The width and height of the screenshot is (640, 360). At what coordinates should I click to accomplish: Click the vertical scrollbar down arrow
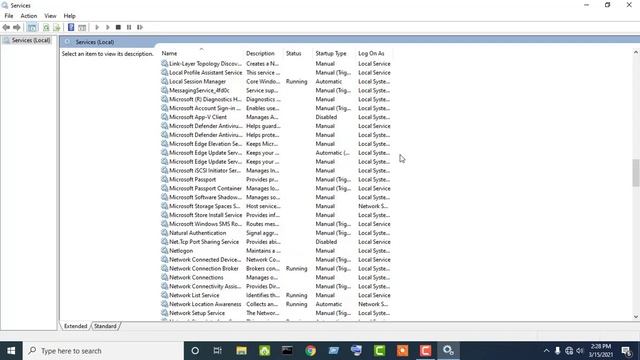[x=636, y=317]
